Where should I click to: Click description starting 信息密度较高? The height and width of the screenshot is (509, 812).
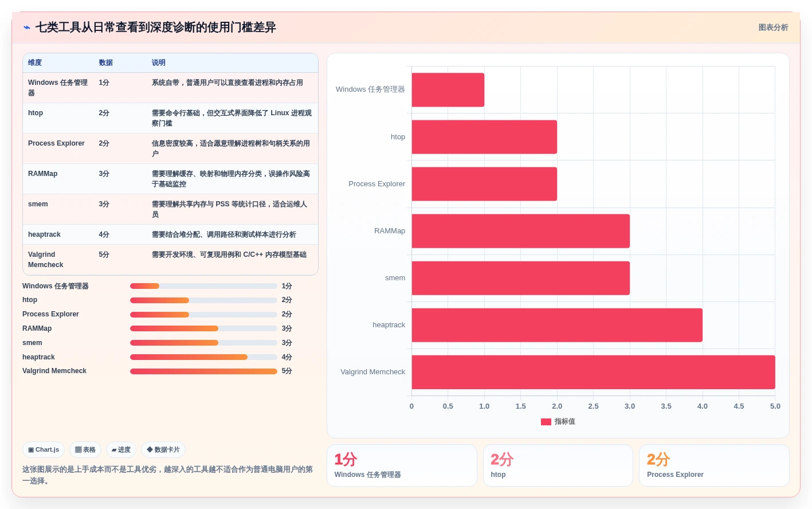[231, 148]
